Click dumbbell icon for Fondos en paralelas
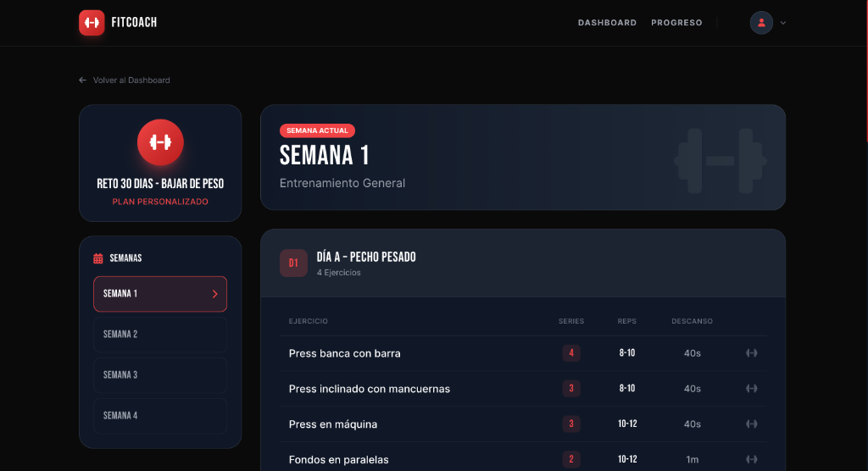This screenshot has width=868, height=471. pos(751,460)
